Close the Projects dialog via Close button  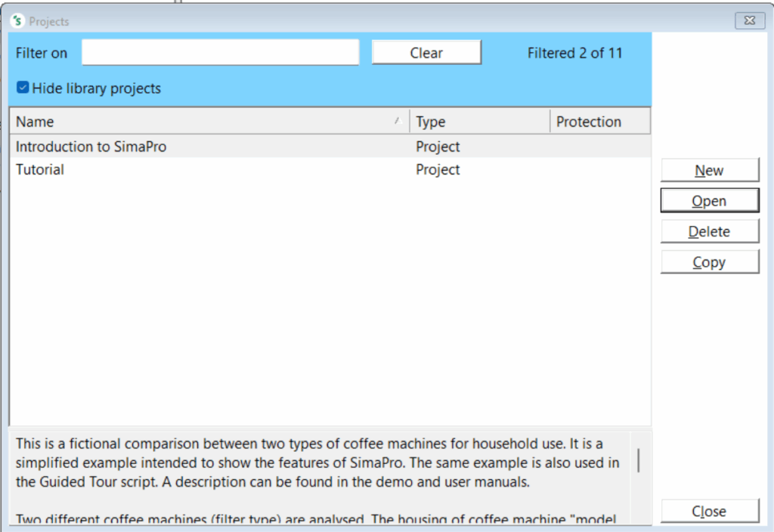click(709, 512)
